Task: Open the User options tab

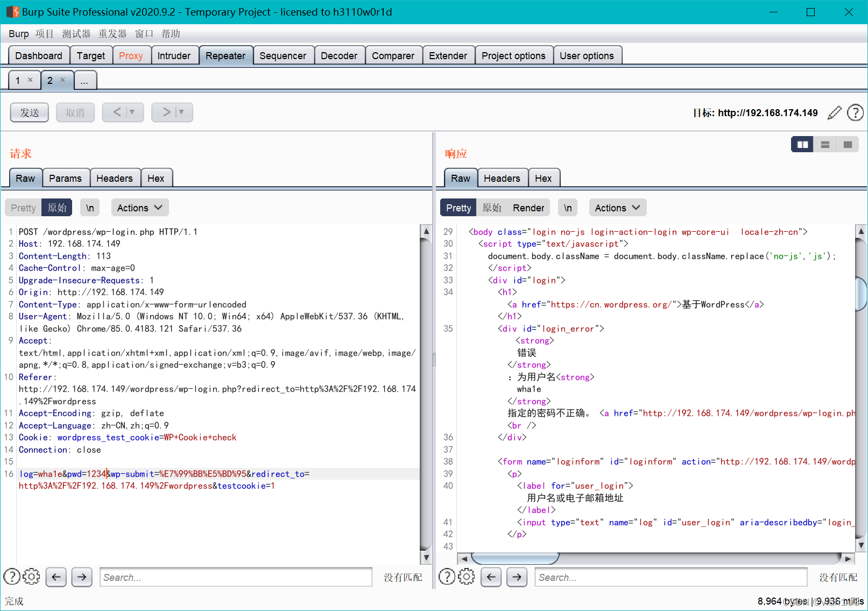Action: [587, 56]
